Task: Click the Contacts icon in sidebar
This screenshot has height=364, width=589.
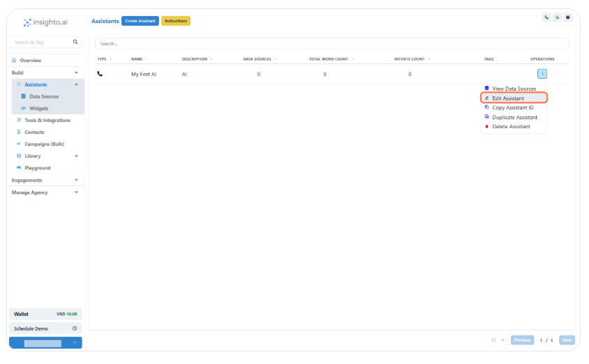Action: [x=19, y=132]
